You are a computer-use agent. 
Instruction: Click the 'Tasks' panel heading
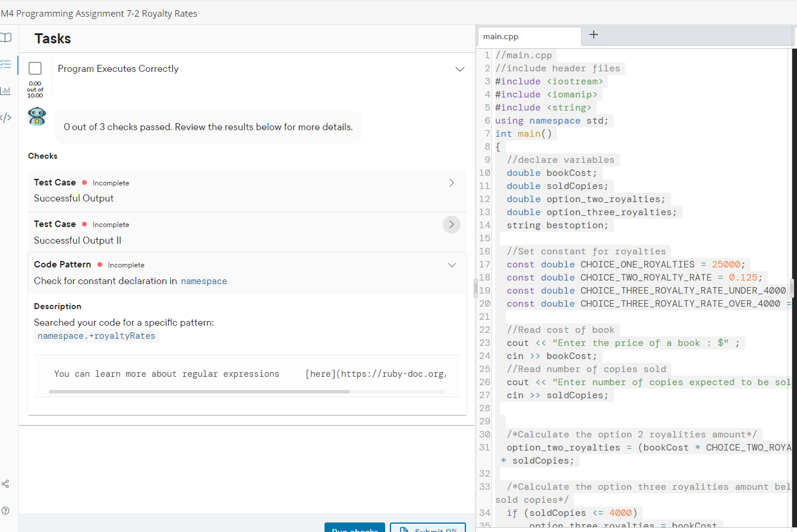(53, 39)
